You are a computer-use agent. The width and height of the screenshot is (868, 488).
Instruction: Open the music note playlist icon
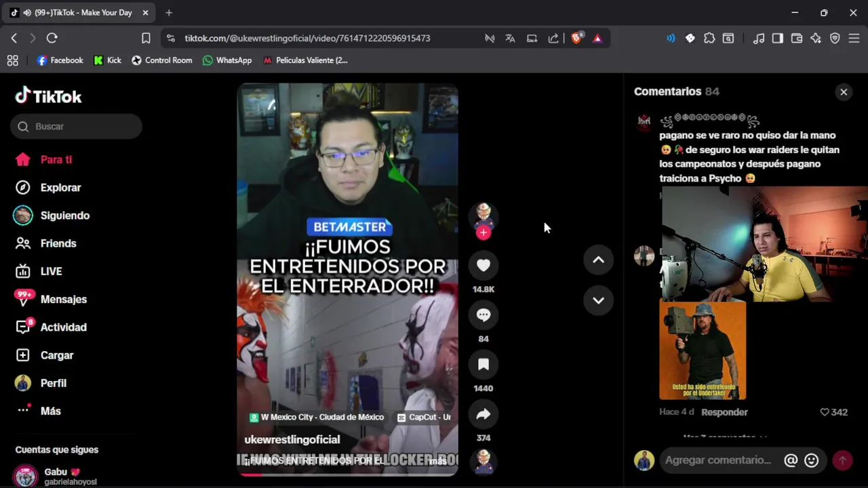[759, 38]
